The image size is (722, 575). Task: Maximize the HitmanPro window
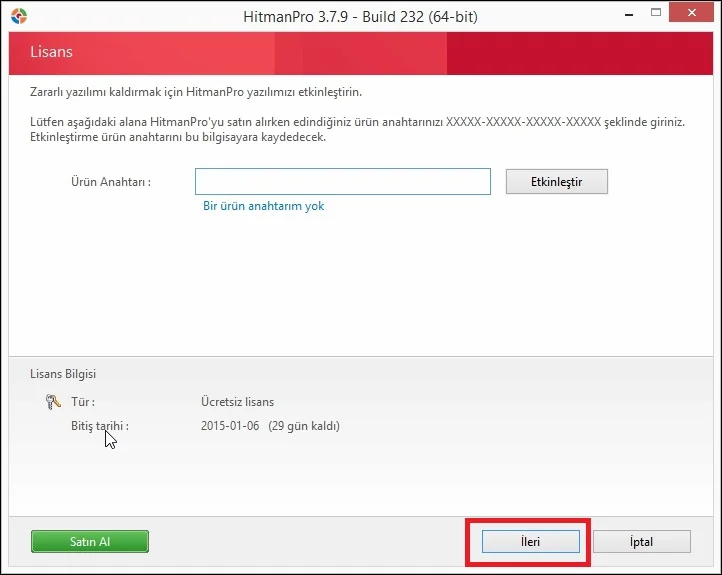657,17
